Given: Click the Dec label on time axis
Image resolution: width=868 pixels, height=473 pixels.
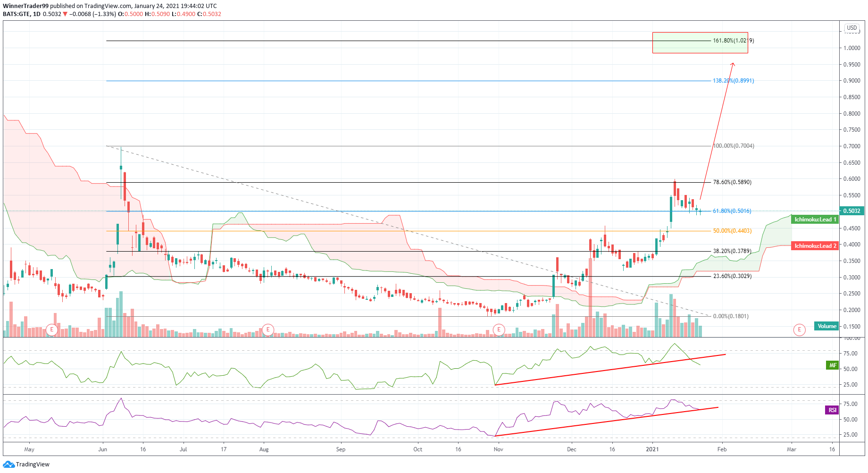Looking at the screenshot, I should (571, 449).
